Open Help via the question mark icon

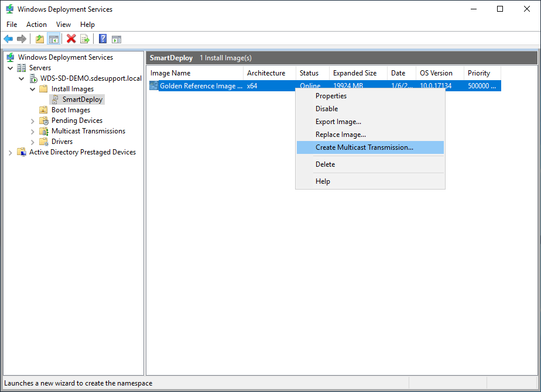pyautogui.click(x=102, y=39)
